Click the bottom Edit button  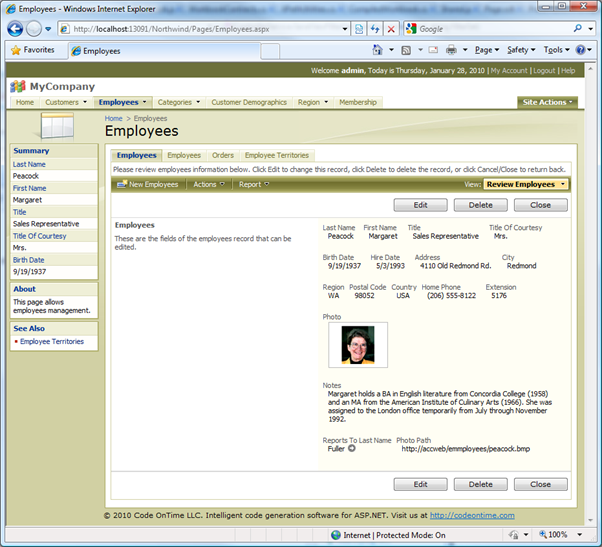coord(420,484)
